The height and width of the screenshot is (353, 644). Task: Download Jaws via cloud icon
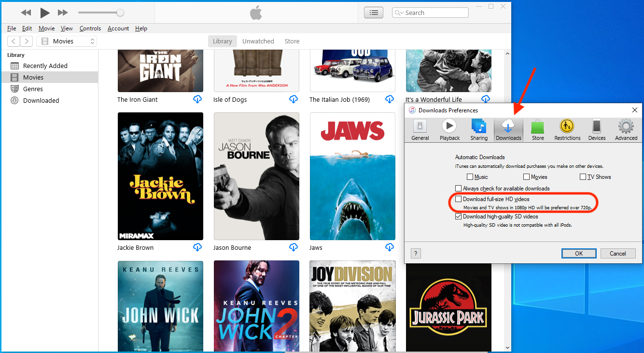(390, 247)
